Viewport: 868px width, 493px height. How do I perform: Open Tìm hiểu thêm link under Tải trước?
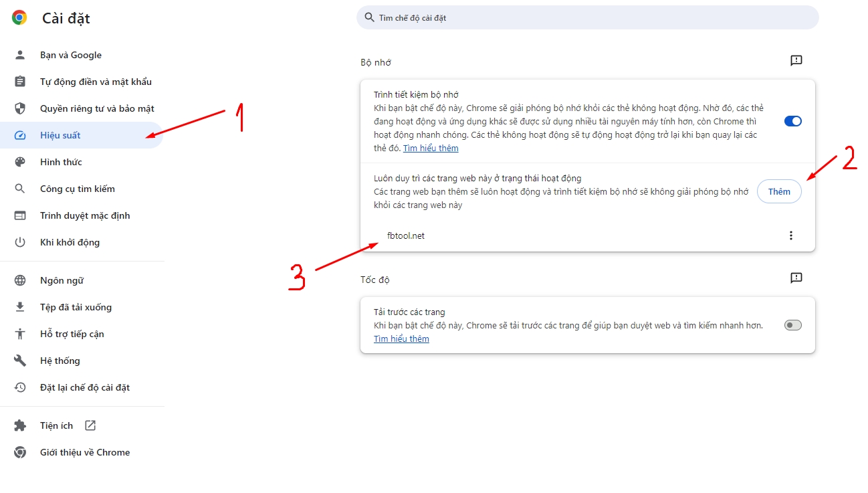point(401,339)
